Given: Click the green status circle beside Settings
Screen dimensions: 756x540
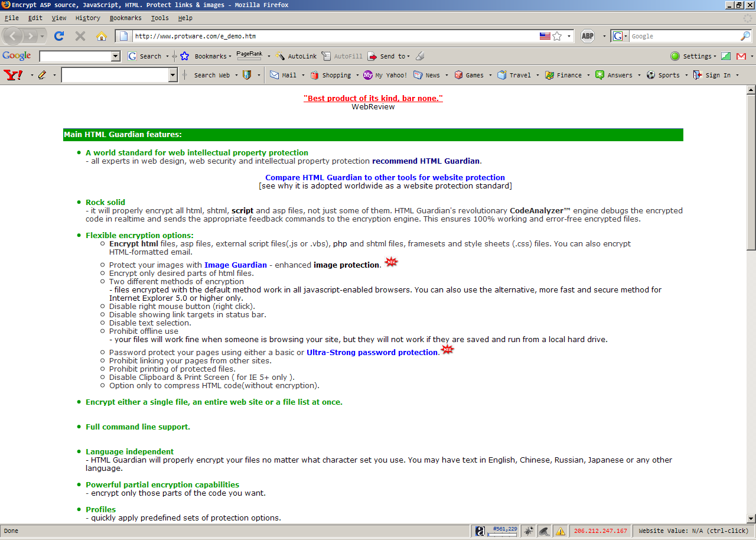Looking at the screenshot, I should (675, 56).
